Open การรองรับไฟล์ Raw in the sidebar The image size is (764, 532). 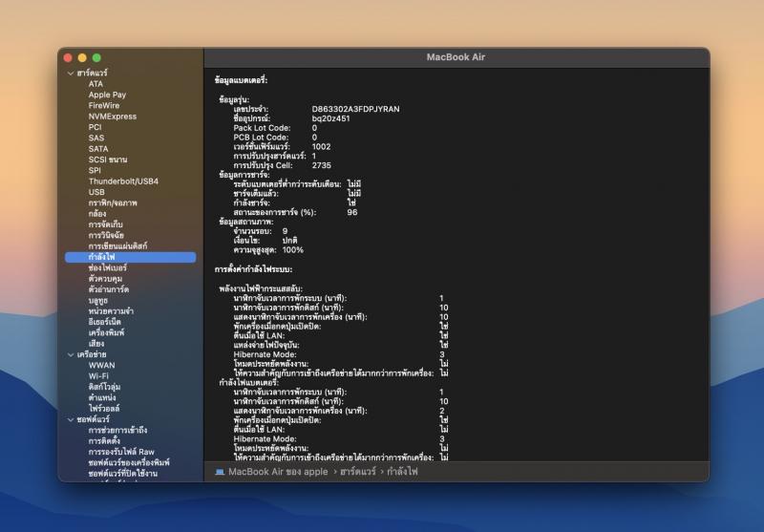[121, 452]
